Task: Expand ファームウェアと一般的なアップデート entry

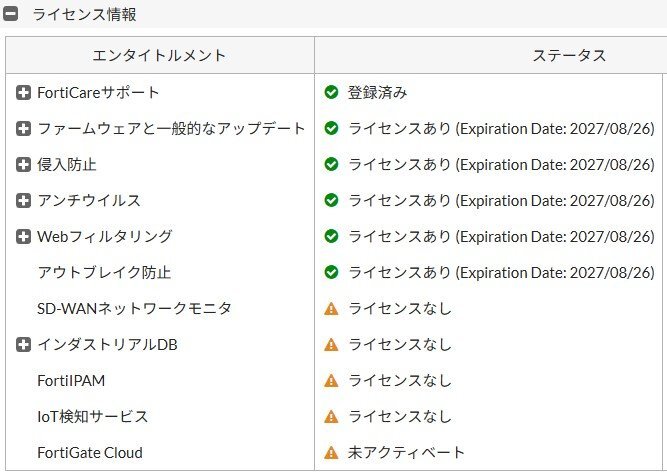Action: point(24,129)
